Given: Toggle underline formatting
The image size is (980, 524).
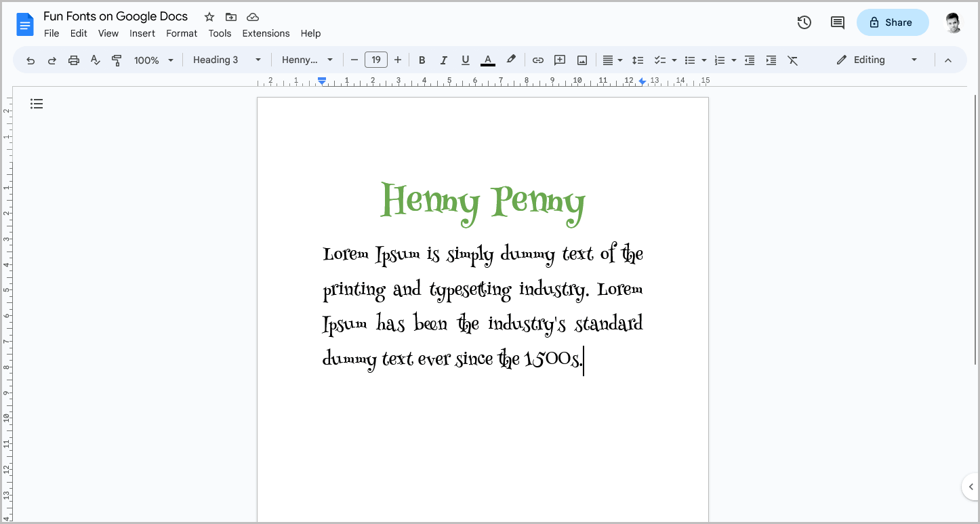Looking at the screenshot, I should pyautogui.click(x=466, y=60).
